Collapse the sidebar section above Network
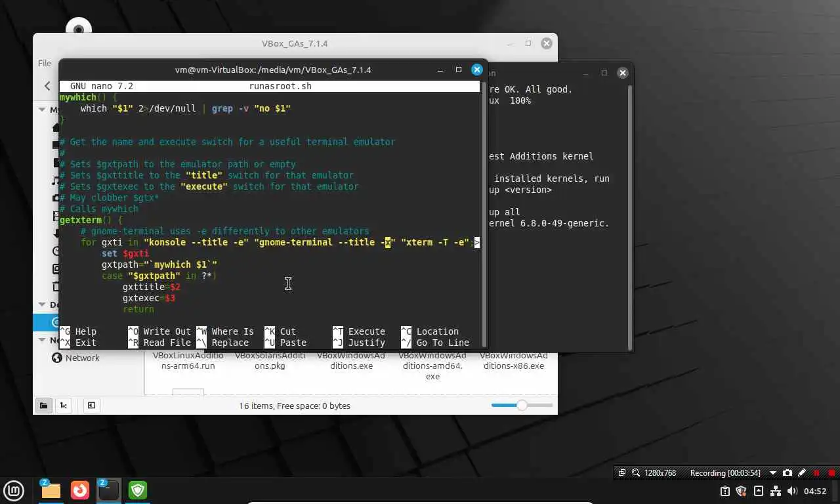This screenshot has height=504, width=840. click(42, 340)
